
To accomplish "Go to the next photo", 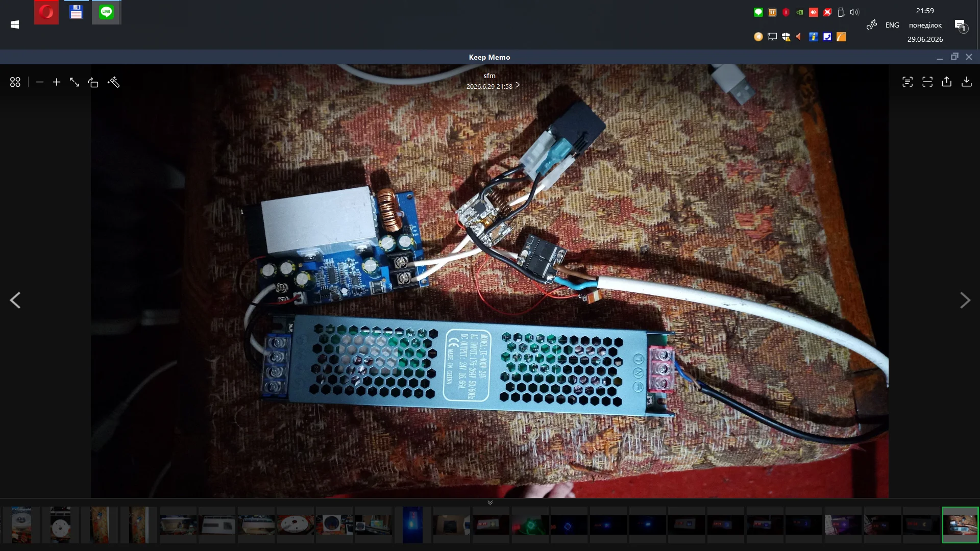I will pyautogui.click(x=965, y=300).
